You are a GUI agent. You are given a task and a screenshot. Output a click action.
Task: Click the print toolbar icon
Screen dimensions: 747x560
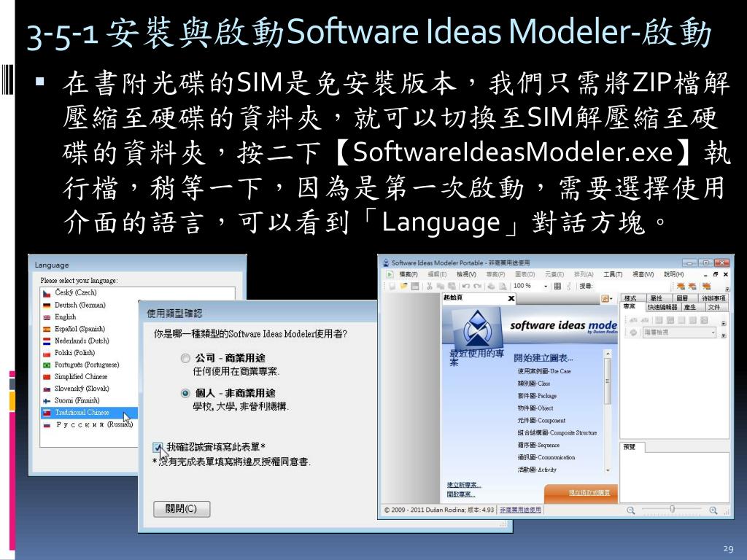[491, 286]
